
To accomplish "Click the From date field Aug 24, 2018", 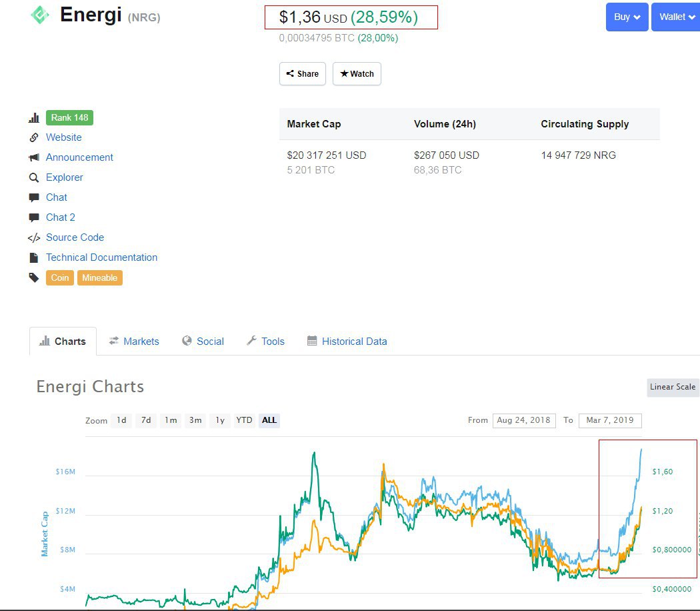I will (x=524, y=421).
